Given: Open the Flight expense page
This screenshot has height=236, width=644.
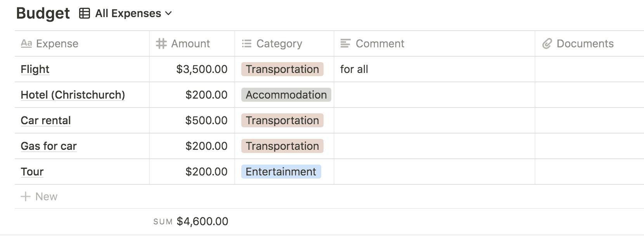Looking at the screenshot, I should point(35,69).
